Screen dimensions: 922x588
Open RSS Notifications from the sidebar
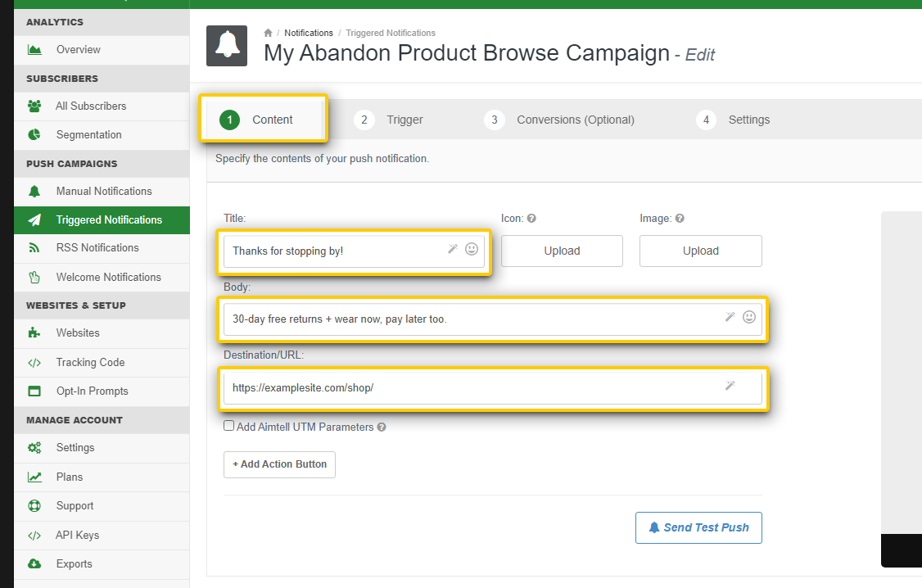97,247
